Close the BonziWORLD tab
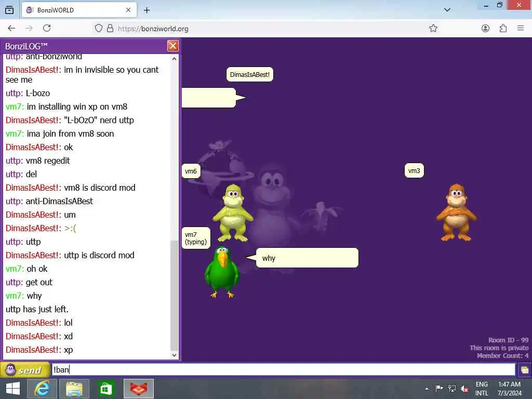The width and height of the screenshot is (532, 399). point(128,10)
